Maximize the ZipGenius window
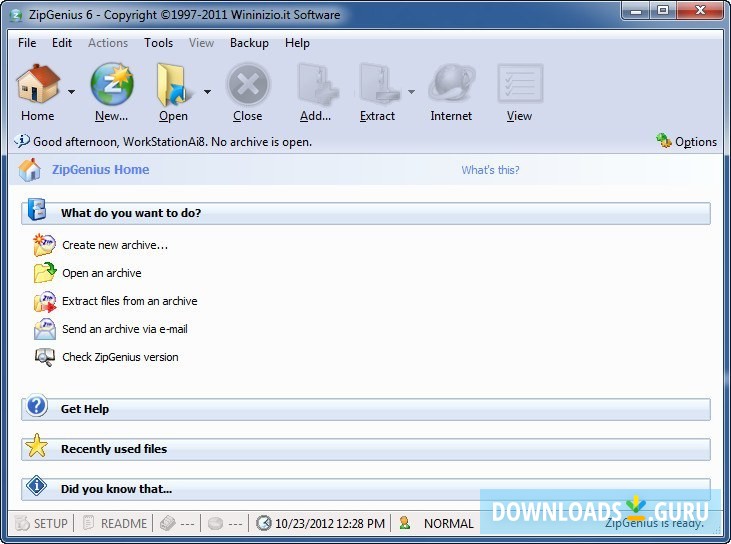The height and width of the screenshot is (544, 731). [663, 11]
